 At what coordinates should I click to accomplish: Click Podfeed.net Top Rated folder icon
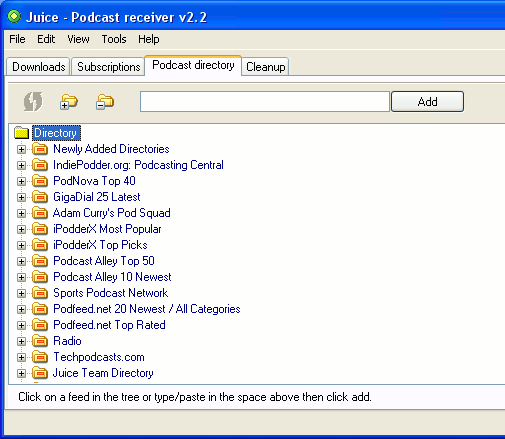pos(40,325)
